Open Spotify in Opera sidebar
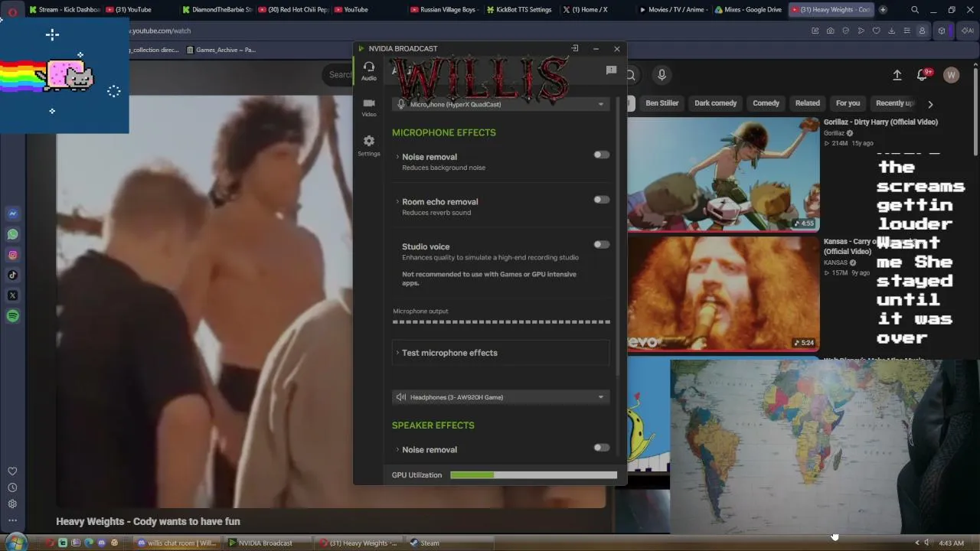This screenshot has height=551, width=980. (x=12, y=316)
